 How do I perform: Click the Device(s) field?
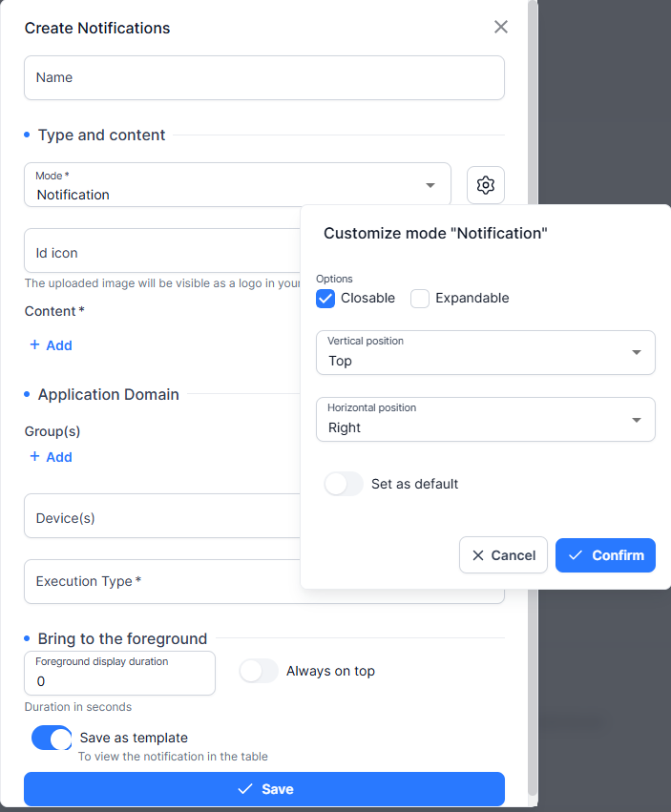[162, 516]
